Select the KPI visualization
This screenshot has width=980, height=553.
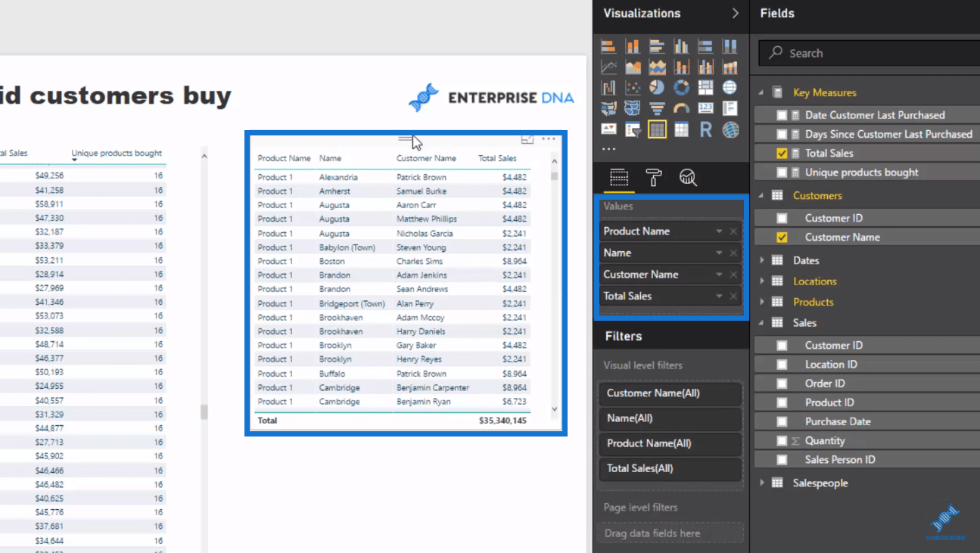608,129
